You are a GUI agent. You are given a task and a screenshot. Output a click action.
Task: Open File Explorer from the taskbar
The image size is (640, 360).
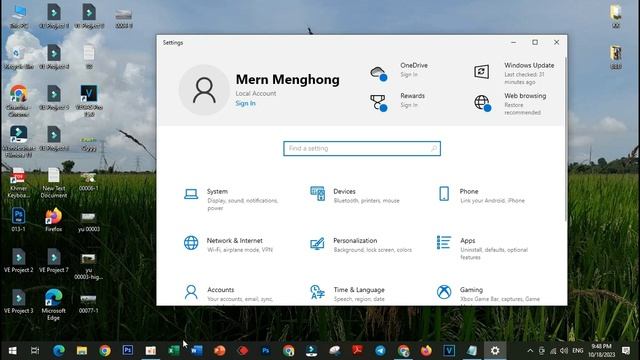(82, 351)
